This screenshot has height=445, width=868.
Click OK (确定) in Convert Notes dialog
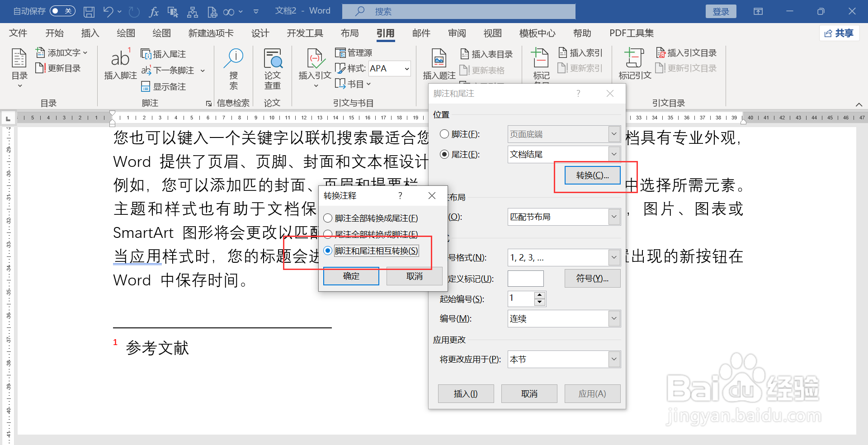click(351, 276)
